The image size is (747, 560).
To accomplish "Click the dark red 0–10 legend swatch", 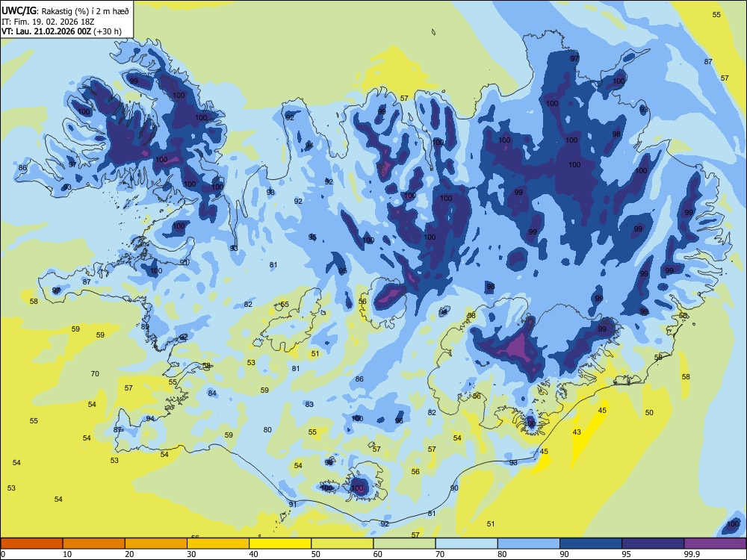I will point(31,544).
